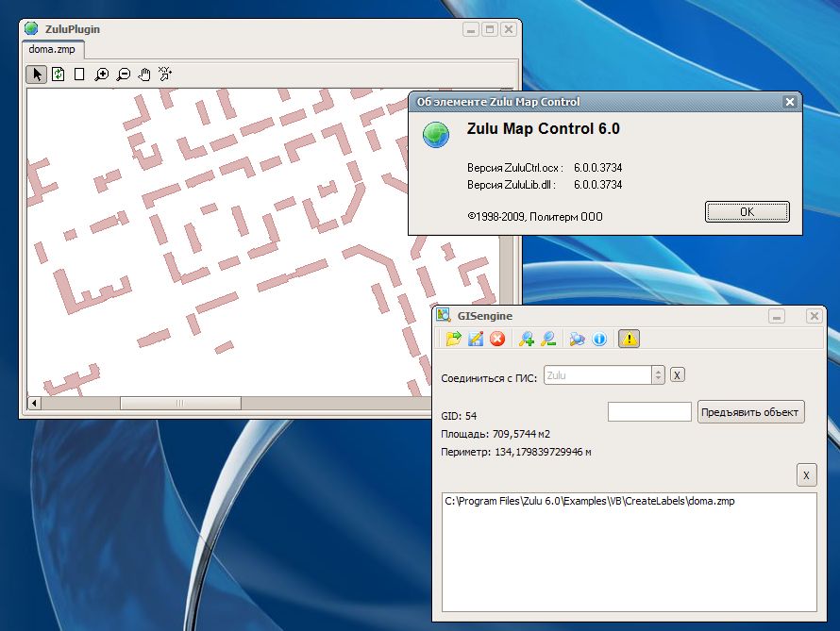Click the map search magnifier icon in GISengine
The height and width of the screenshot is (631, 840).
(577, 339)
